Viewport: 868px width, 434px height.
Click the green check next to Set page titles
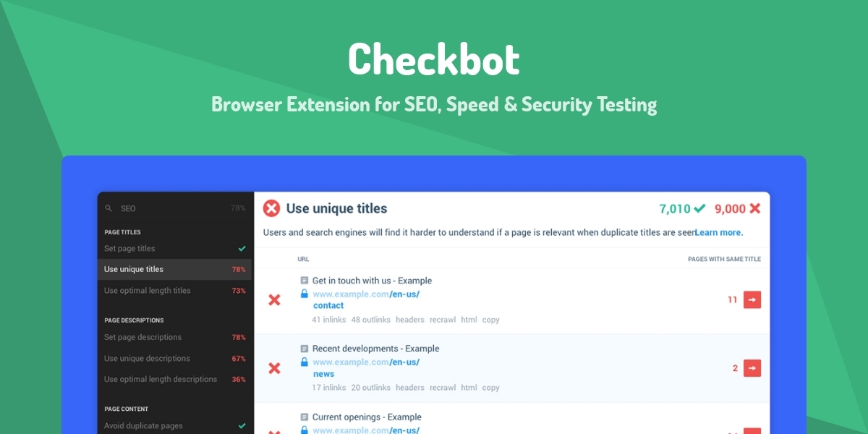(241, 248)
